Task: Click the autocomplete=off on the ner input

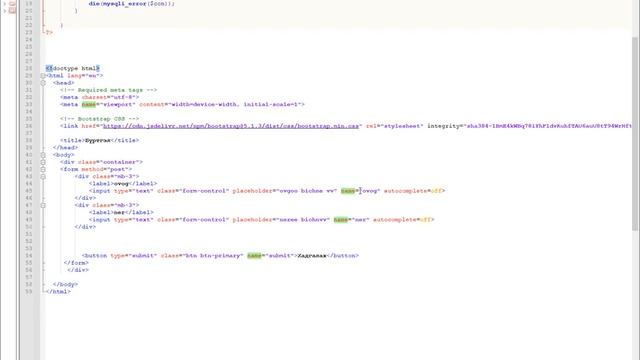Action: 403,220
